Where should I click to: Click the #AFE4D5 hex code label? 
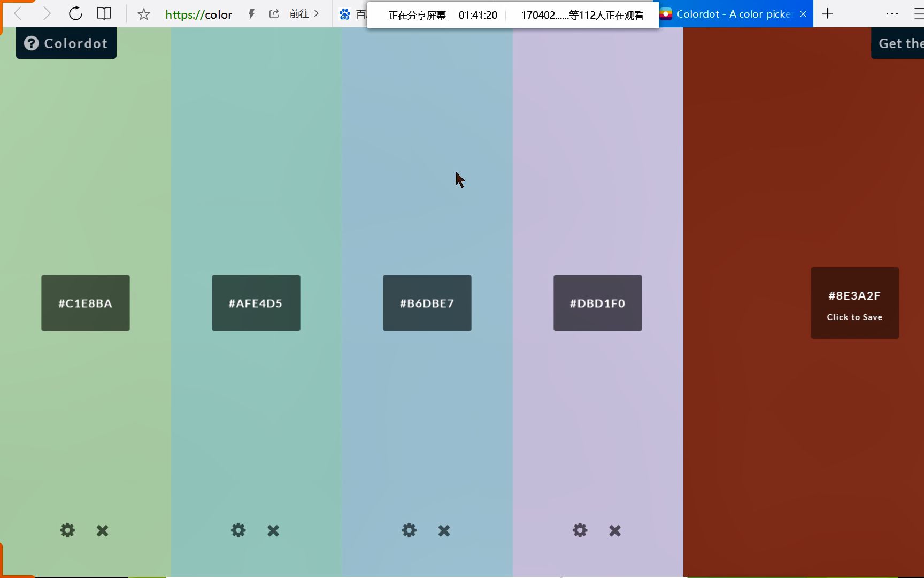256,303
